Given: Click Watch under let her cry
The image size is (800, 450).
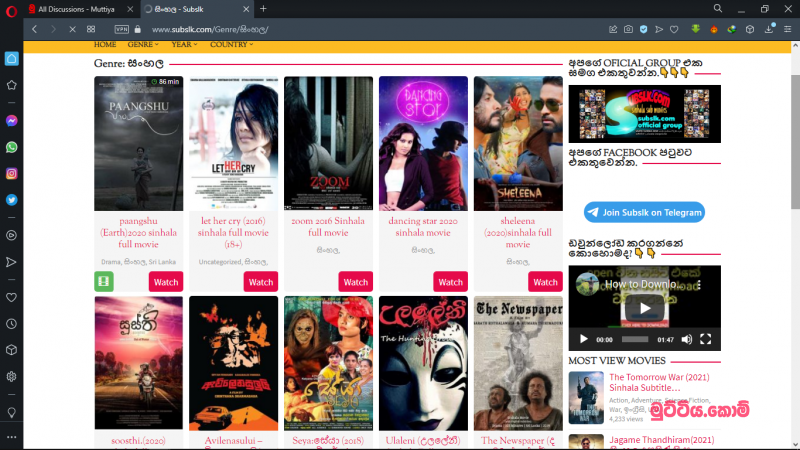Looking at the screenshot, I should [x=261, y=282].
